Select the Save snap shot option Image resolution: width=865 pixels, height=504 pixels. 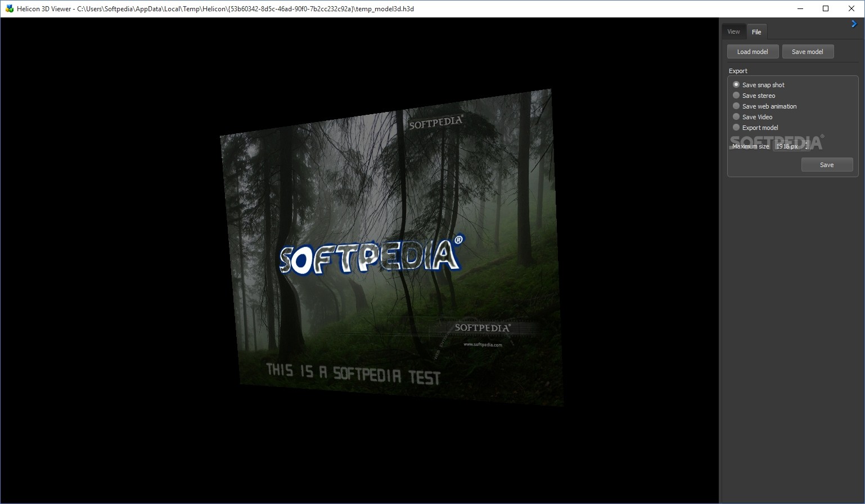coord(758,85)
